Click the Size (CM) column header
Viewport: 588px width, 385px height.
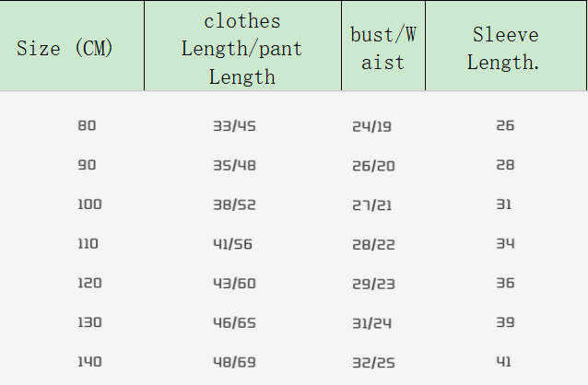click(65, 49)
